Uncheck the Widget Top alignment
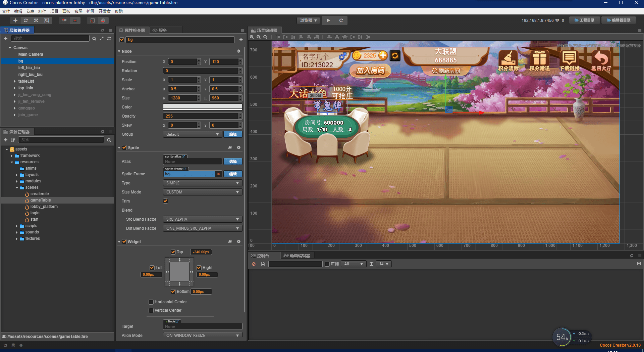 173,252
